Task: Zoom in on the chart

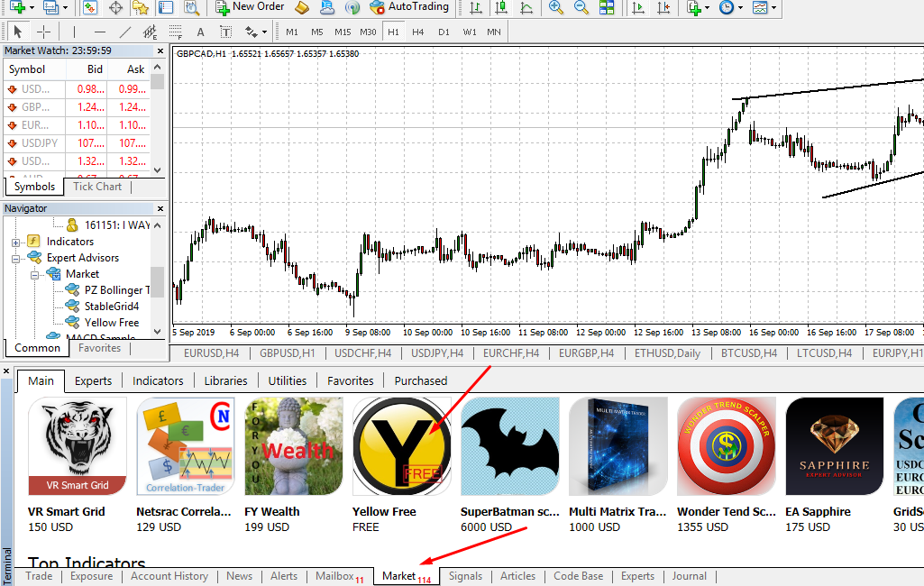Action: pos(555,7)
